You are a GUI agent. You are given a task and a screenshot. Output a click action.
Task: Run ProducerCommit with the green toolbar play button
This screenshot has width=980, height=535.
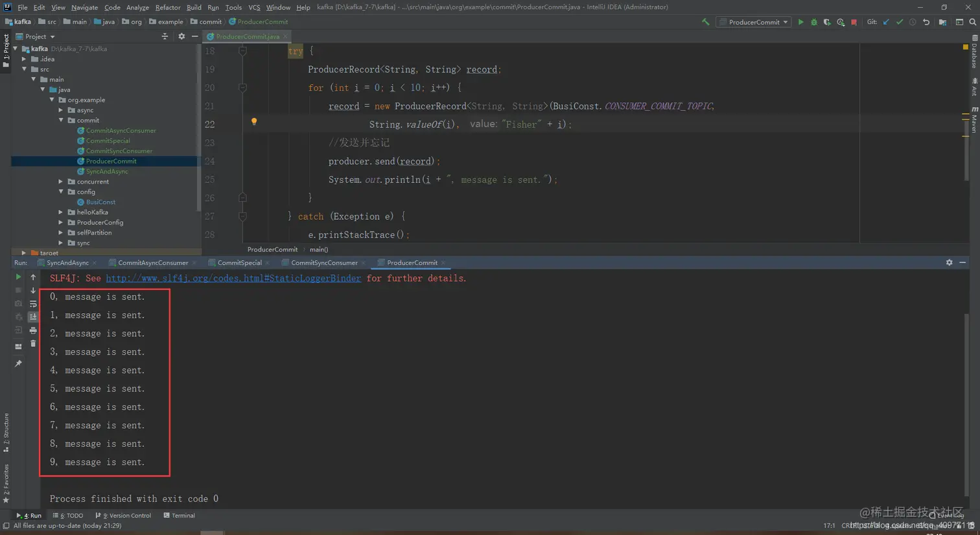point(800,22)
